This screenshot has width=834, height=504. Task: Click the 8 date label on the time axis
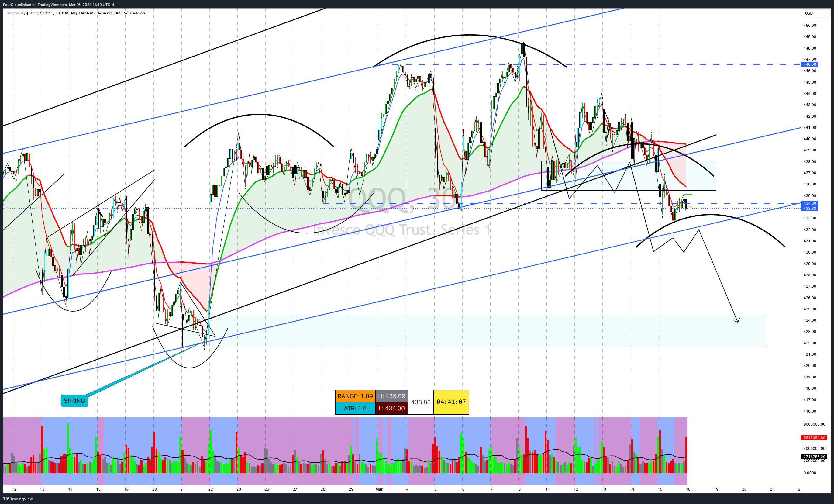tap(519, 489)
